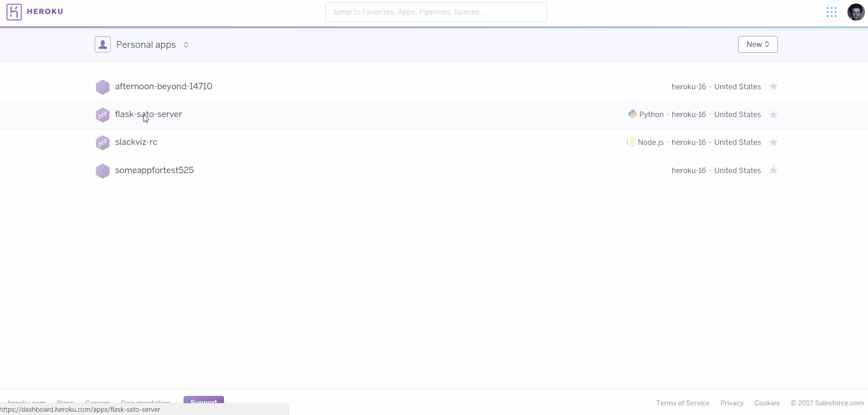
Task: Click the Personal apps person icon
Action: click(x=103, y=45)
